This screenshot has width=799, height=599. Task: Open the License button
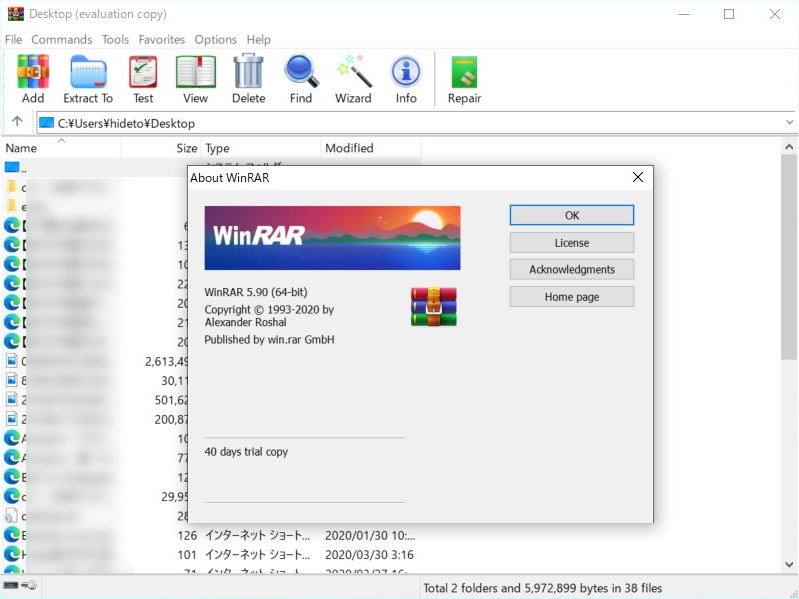coord(572,242)
